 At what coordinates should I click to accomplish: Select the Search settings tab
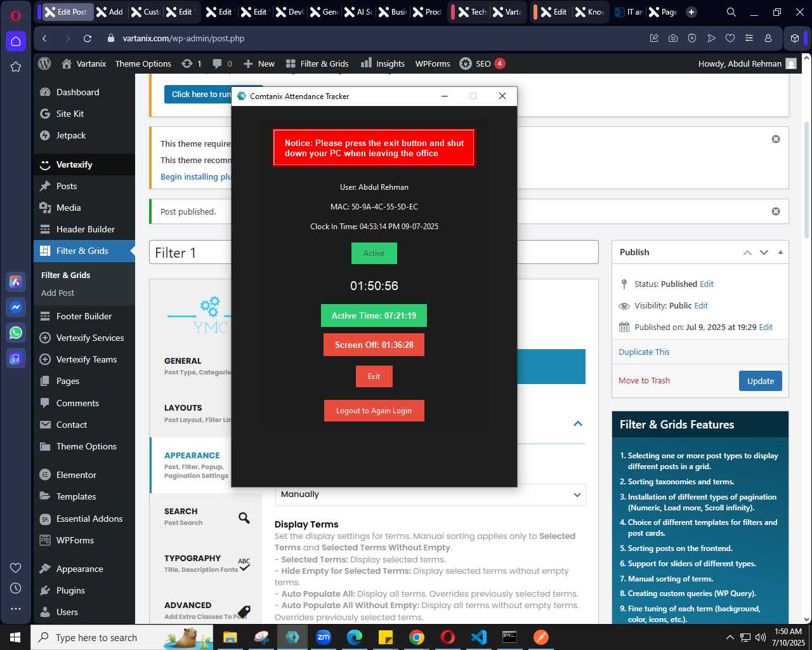(x=206, y=517)
